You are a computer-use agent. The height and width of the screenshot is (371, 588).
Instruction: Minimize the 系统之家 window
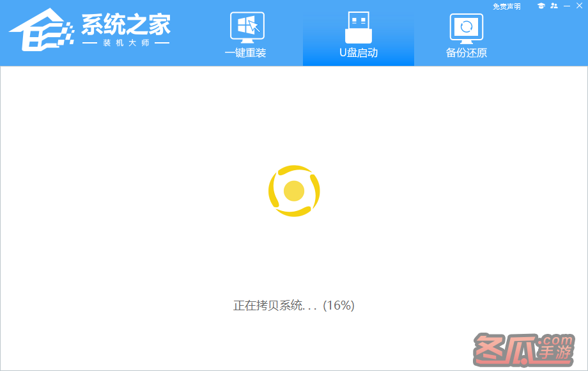click(x=567, y=6)
